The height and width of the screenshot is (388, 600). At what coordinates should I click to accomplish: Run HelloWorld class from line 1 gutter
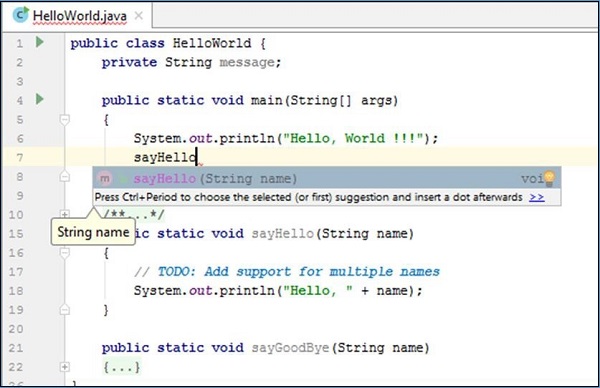[x=40, y=42]
